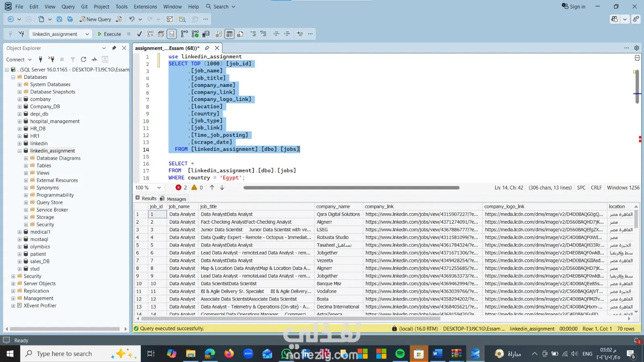Parse the query with the checkmark icon
Viewport: 644px width, 362px height.
(x=139, y=34)
